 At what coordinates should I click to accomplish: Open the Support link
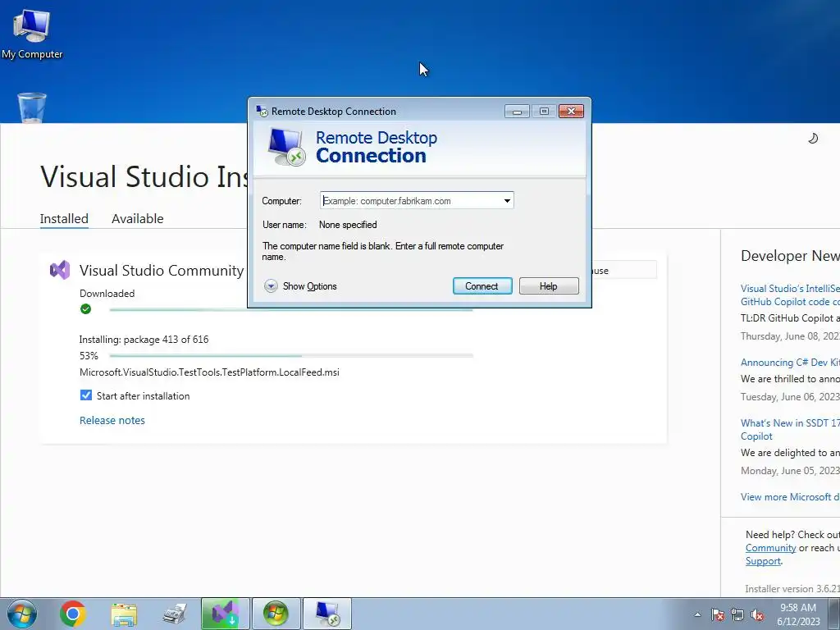coord(763,561)
